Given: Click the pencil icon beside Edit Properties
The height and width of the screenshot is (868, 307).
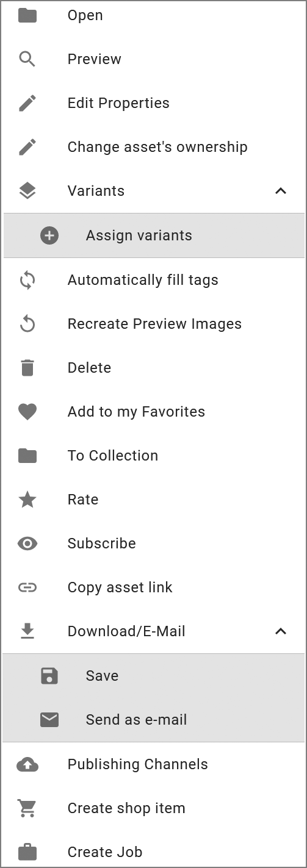Looking at the screenshot, I should tap(27, 103).
